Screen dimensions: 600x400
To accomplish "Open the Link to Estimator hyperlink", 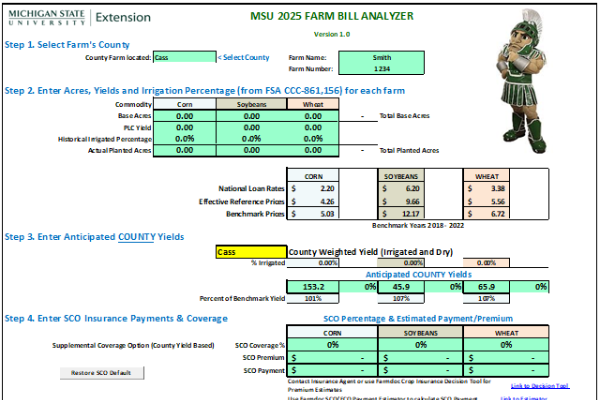I will 524,398.
